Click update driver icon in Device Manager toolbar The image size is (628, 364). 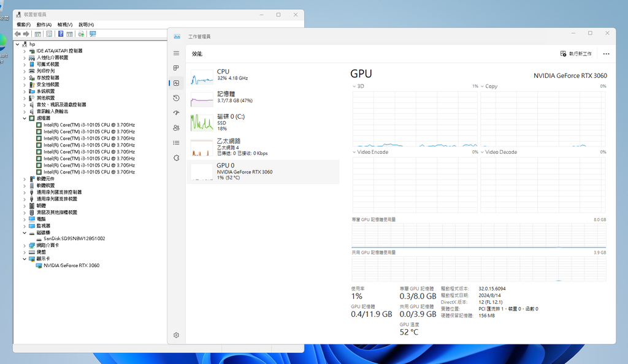(x=81, y=34)
